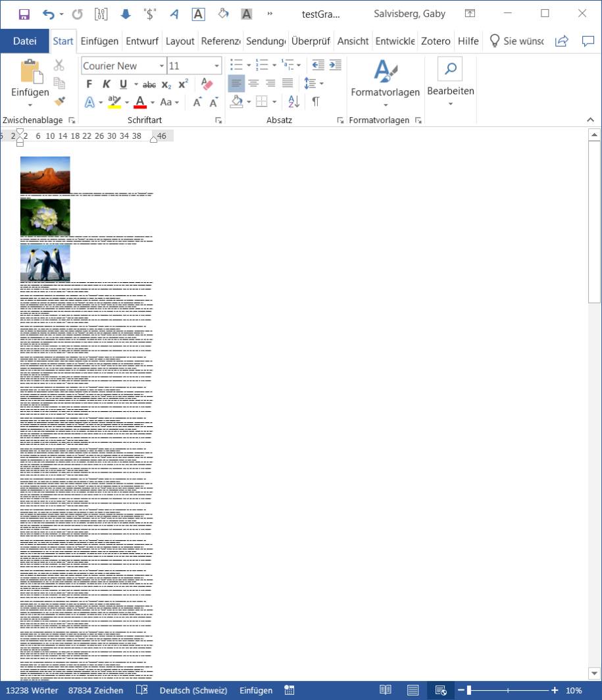This screenshot has height=700, width=602.
Task: Expand the font size combo box
Action: (216, 65)
